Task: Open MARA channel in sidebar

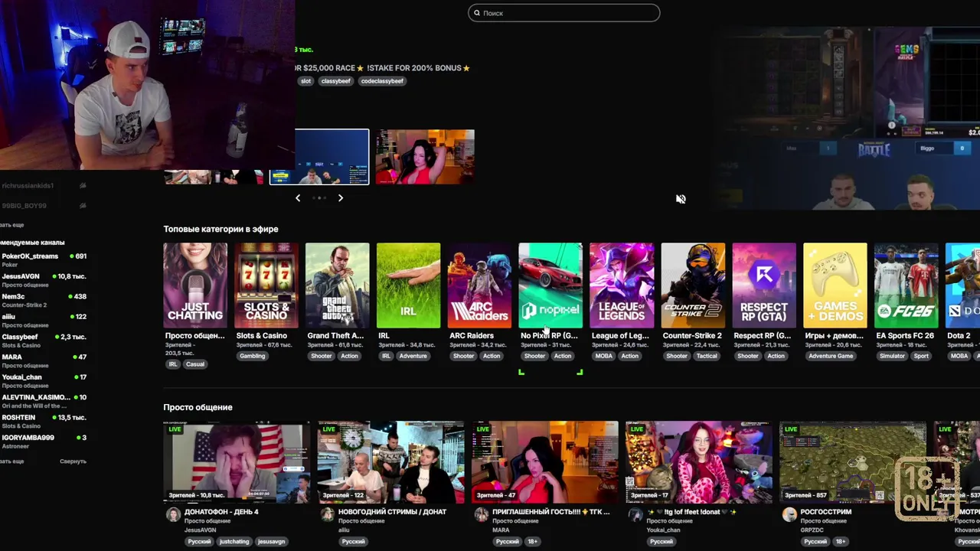Action: point(44,360)
